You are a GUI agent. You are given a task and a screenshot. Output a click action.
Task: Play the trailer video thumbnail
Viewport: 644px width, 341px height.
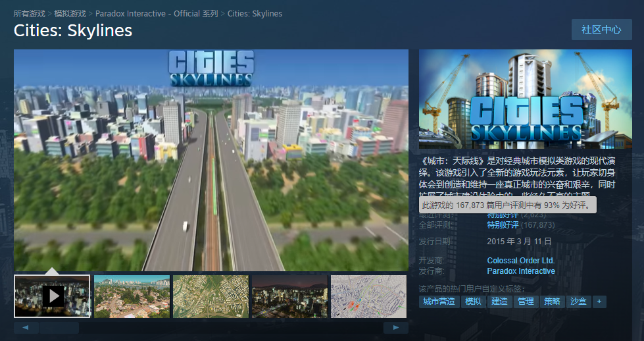52,296
